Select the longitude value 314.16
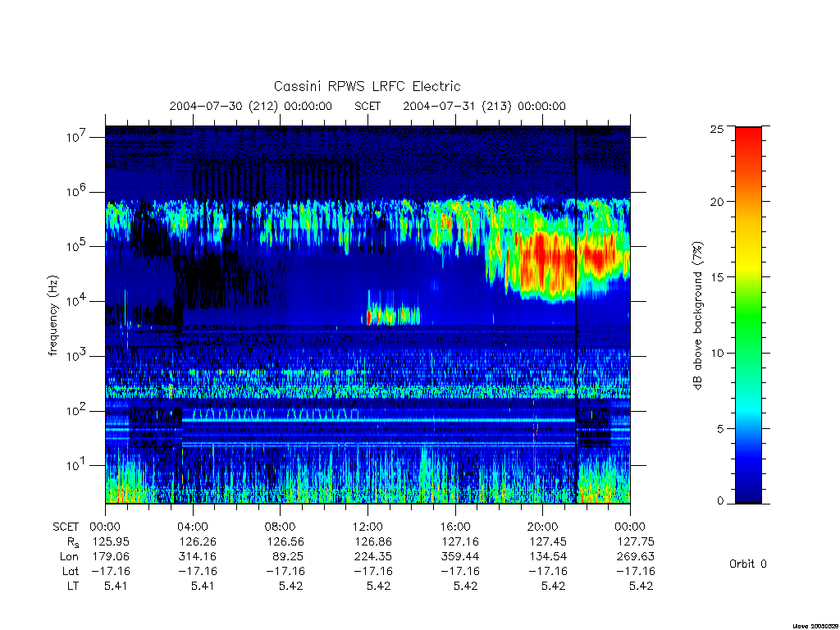The width and height of the screenshot is (840, 630). point(199,557)
